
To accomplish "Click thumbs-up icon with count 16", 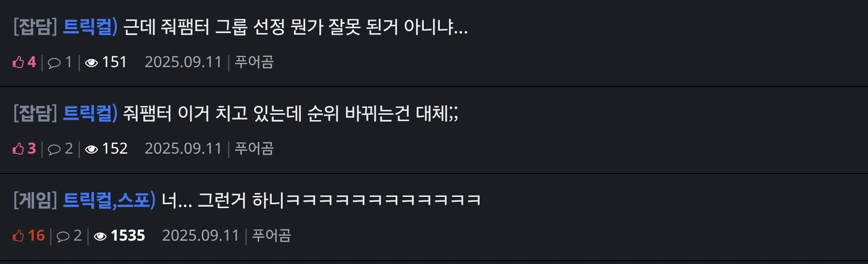I will [18, 236].
